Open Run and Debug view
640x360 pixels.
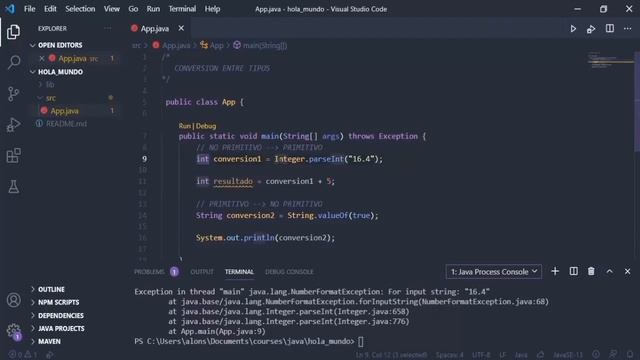point(13,125)
